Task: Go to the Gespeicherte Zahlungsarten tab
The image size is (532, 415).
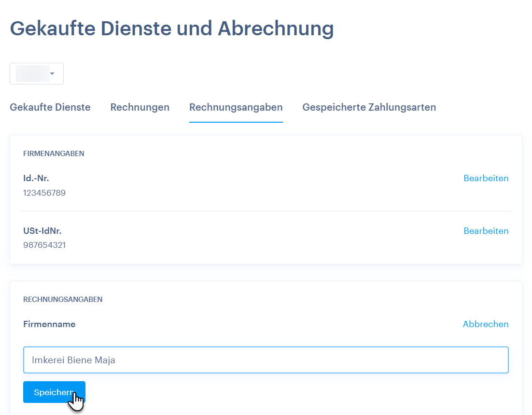Action: tap(369, 107)
